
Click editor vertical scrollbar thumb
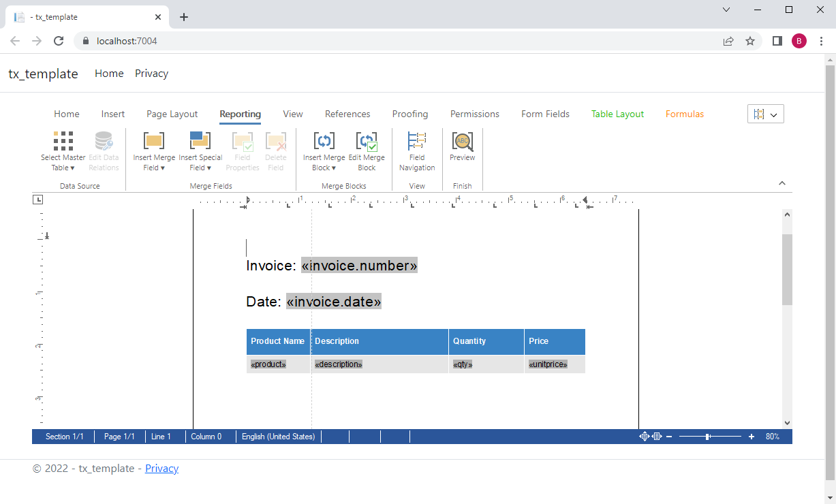tap(787, 269)
